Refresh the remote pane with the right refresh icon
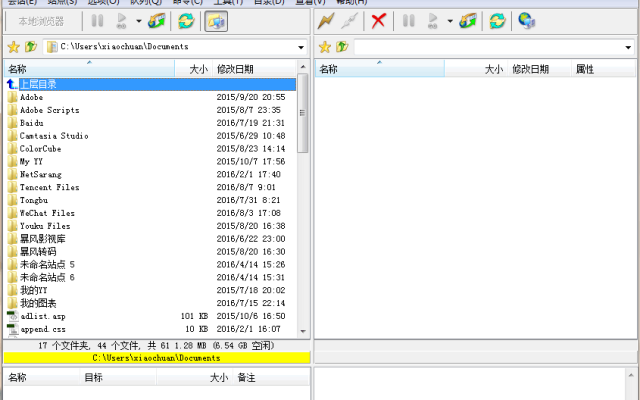 click(497, 20)
